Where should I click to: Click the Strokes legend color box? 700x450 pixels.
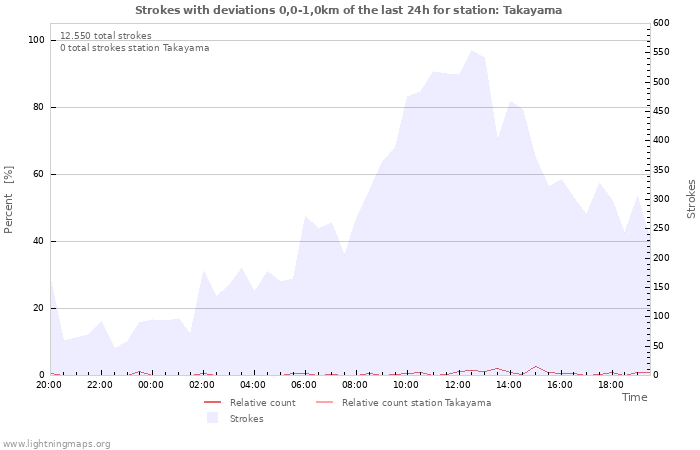point(211,419)
